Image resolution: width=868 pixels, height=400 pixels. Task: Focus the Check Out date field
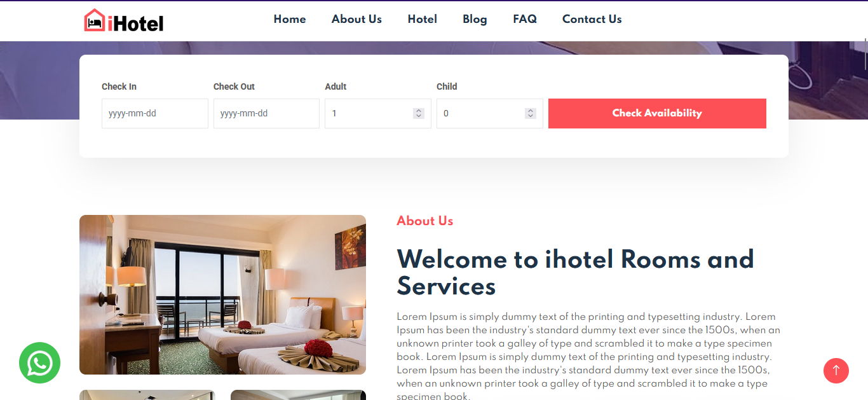click(x=266, y=113)
